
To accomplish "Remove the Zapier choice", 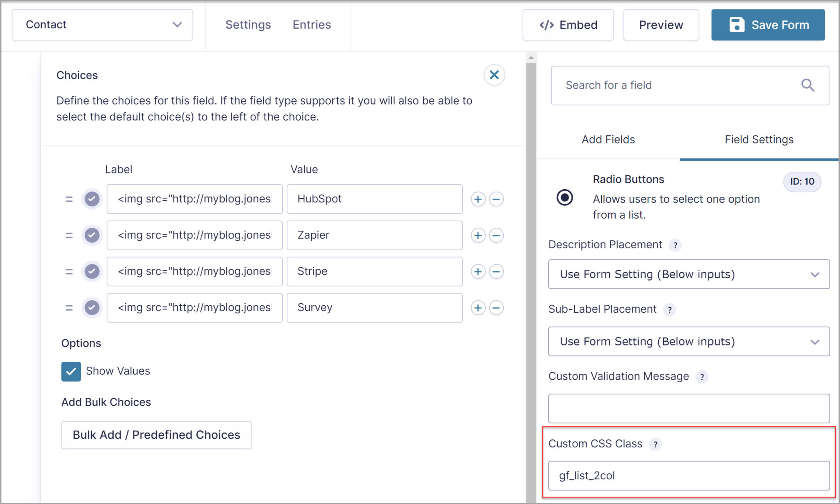I will point(496,235).
